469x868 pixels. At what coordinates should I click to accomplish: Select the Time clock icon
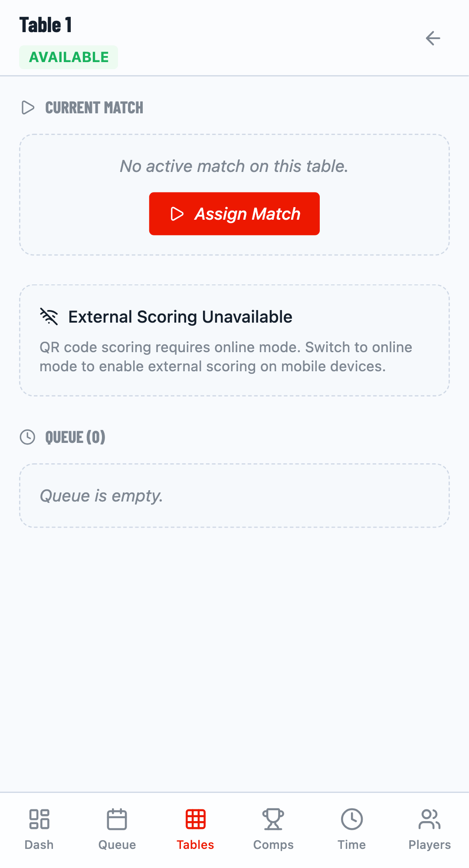[x=351, y=819]
